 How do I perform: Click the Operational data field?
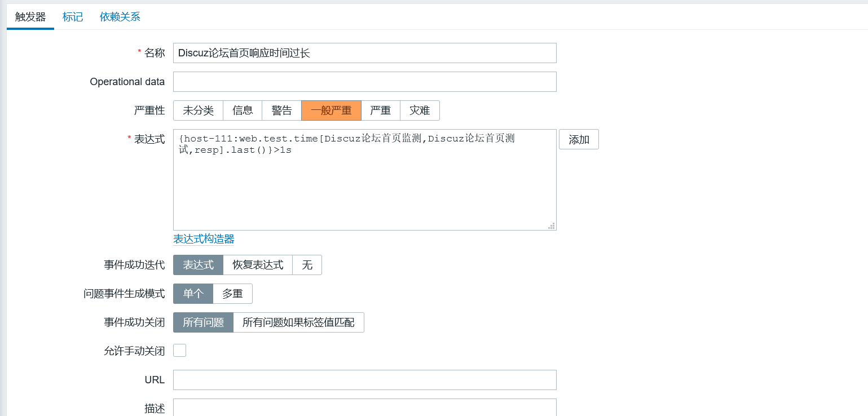pyautogui.click(x=364, y=82)
